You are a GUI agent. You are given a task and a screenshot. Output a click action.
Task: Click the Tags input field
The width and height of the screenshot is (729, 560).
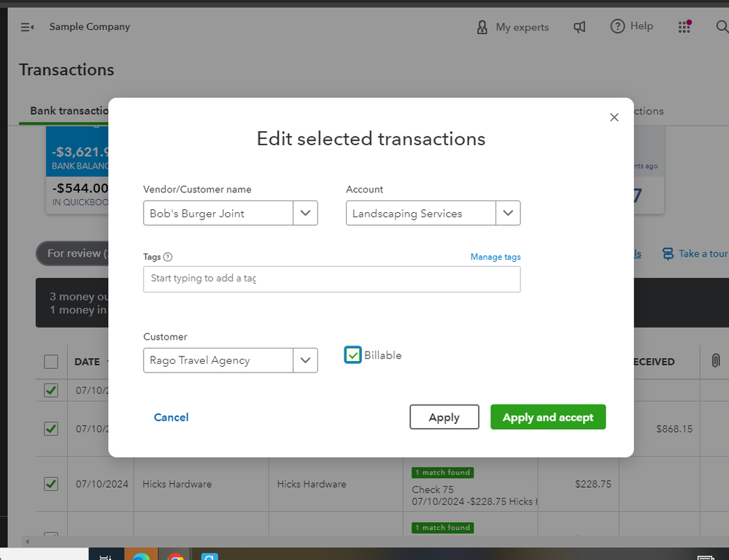pyautogui.click(x=331, y=279)
